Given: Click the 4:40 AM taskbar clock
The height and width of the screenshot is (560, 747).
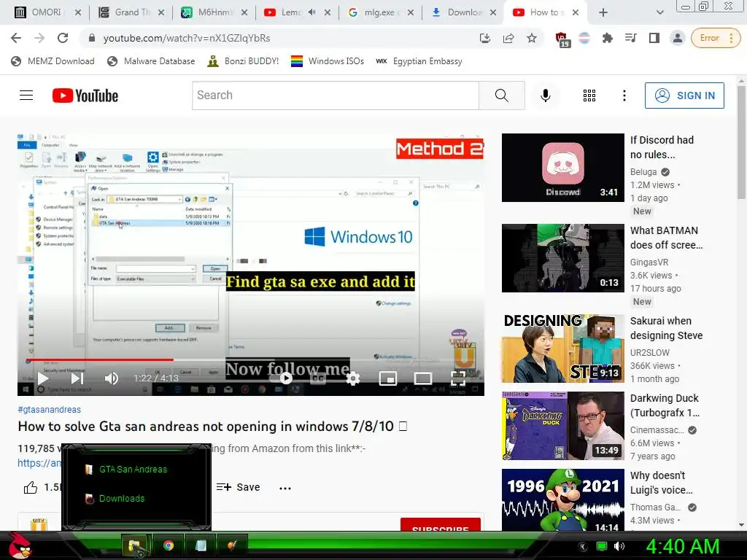Looking at the screenshot, I should tap(682, 546).
